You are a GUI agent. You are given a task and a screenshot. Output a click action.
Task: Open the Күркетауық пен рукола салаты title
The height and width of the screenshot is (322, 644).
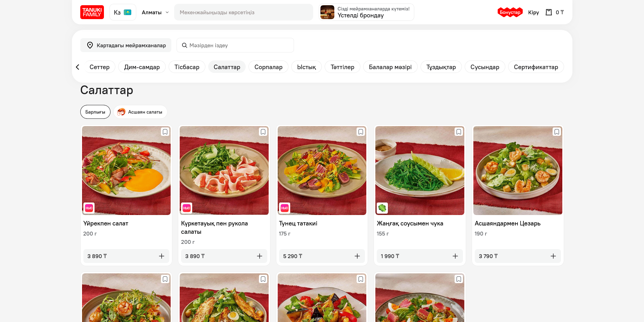coord(214,228)
